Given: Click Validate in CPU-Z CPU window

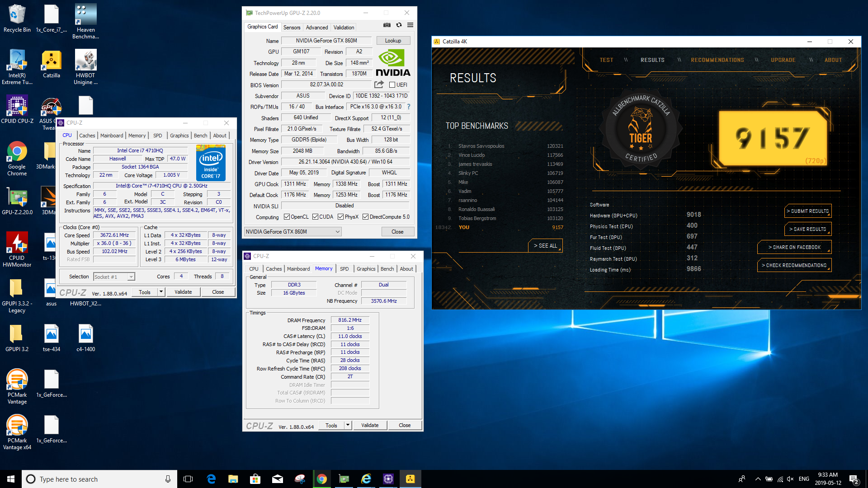Looking at the screenshot, I should click(183, 292).
